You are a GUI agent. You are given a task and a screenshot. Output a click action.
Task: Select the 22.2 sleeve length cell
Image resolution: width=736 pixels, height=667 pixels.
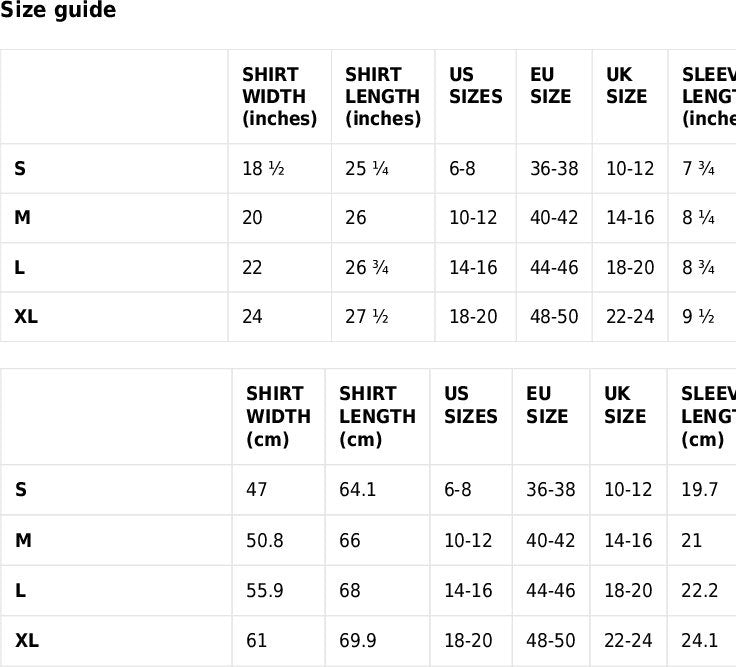[x=700, y=591]
